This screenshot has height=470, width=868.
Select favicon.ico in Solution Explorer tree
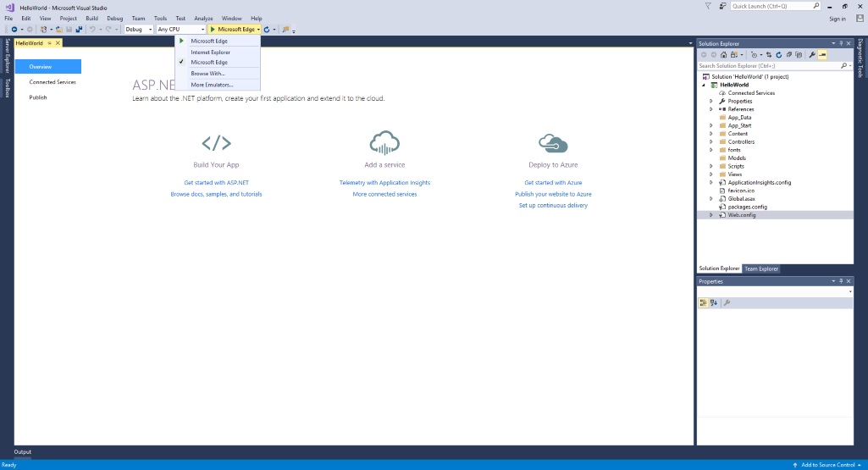pyautogui.click(x=740, y=191)
